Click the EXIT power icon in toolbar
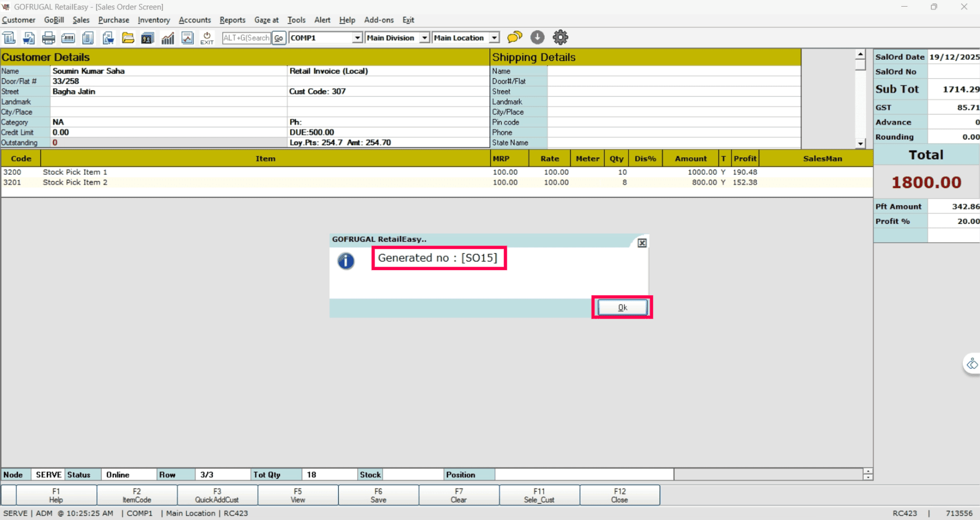980x520 pixels. click(207, 38)
